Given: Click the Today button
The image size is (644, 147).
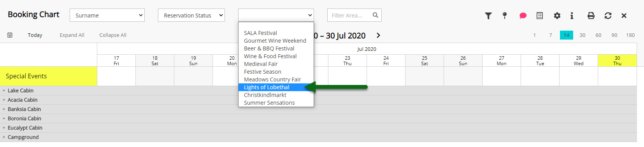Looking at the screenshot, I should tap(35, 35).
